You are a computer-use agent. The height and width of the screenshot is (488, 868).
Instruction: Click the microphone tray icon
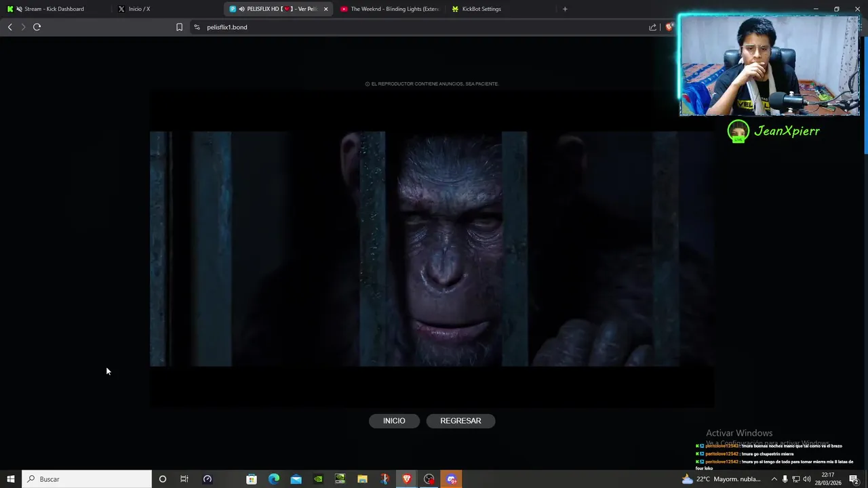tap(785, 479)
